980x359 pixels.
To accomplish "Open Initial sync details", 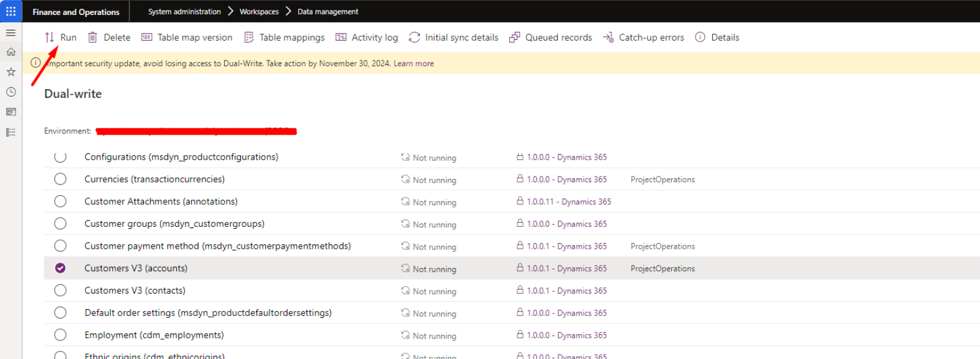I will tap(453, 37).
